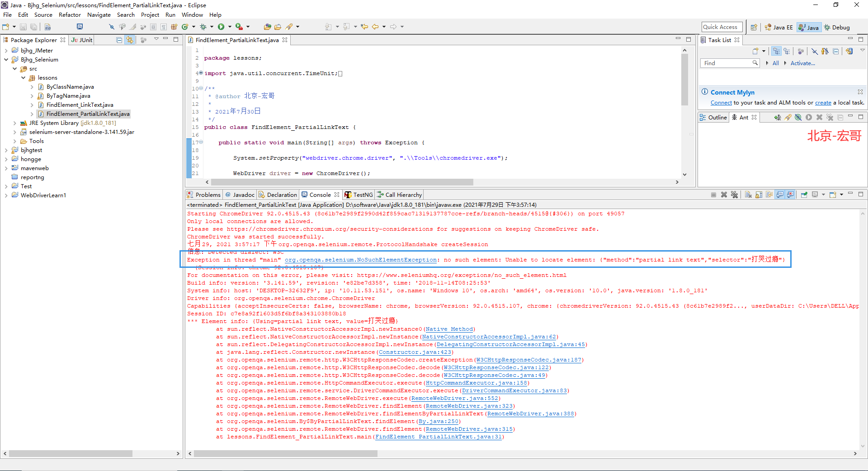Click Remove All Terminated Launches icon
868x471 pixels.
(x=734, y=195)
